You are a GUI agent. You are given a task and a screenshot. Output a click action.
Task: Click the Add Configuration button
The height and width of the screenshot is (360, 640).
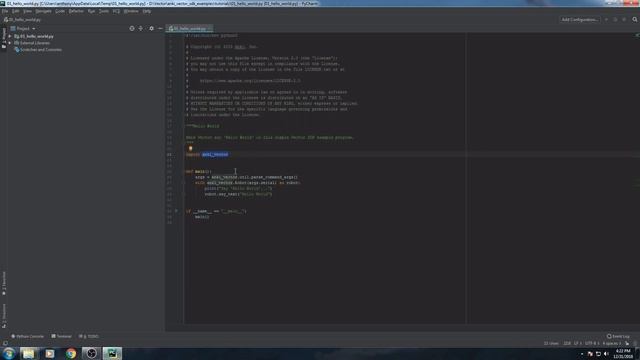(580, 20)
